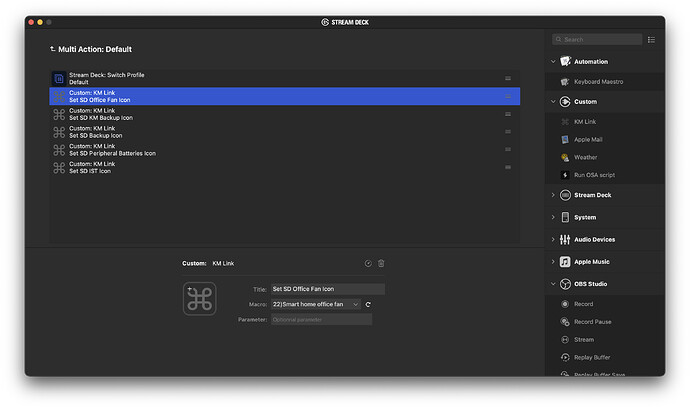
Task: Delete the KM Link action with trash icon
Action: pyautogui.click(x=381, y=263)
